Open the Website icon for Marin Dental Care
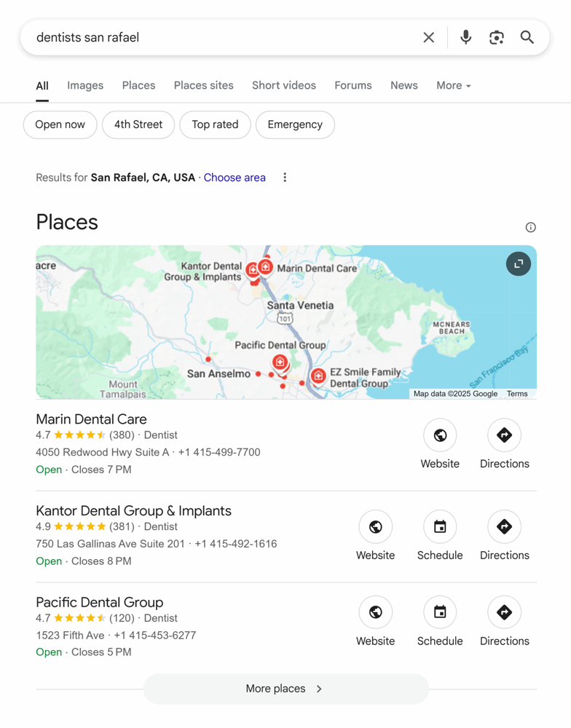This screenshot has height=728, width=571. click(x=440, y=435)
